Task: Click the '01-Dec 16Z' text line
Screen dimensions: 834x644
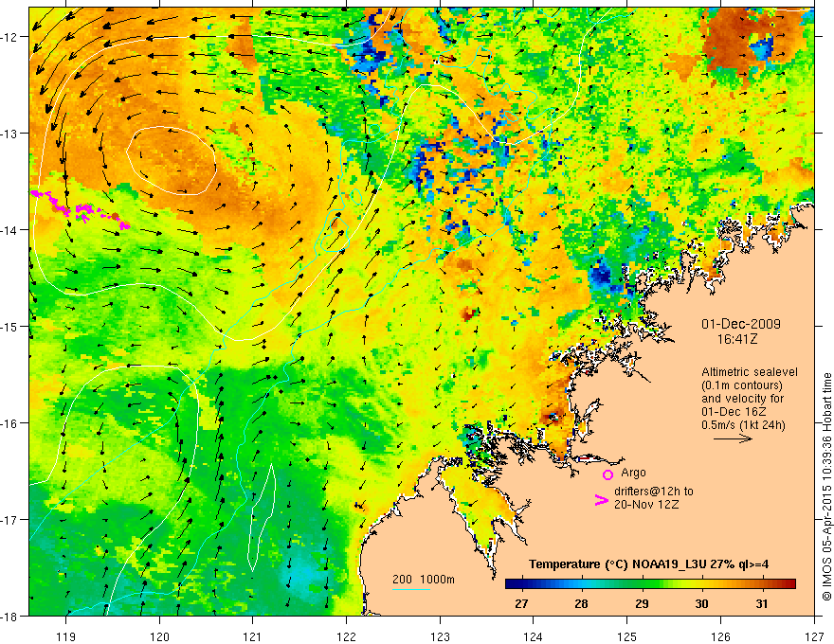Action: coord(735,412)
